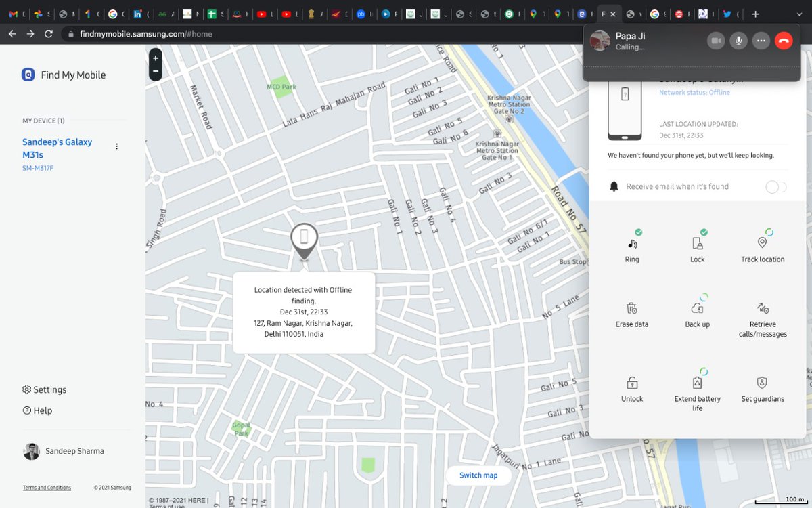This screenshot has height=508, width=812.
Task: Go forward using the browser forward arrow
Action: coord(30,33)
